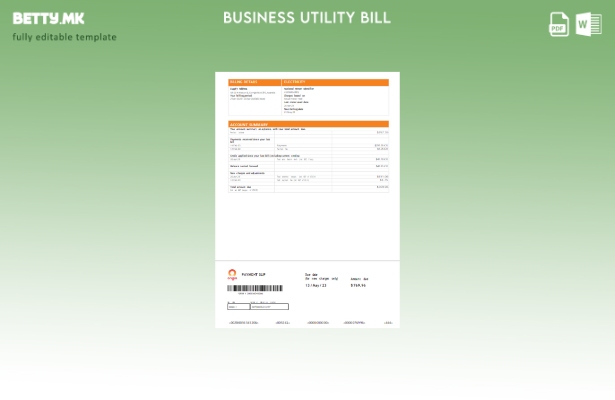Click the amount due value on slip

click(x=358, y=285)
